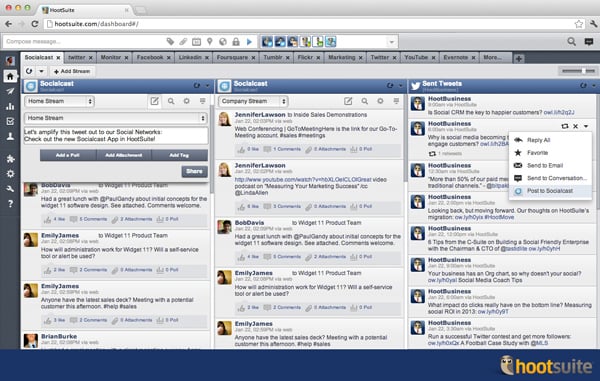Click the paperclip attach icon in compose bar
This screenshot has height=381, width=600.
(x=183, y=41)
